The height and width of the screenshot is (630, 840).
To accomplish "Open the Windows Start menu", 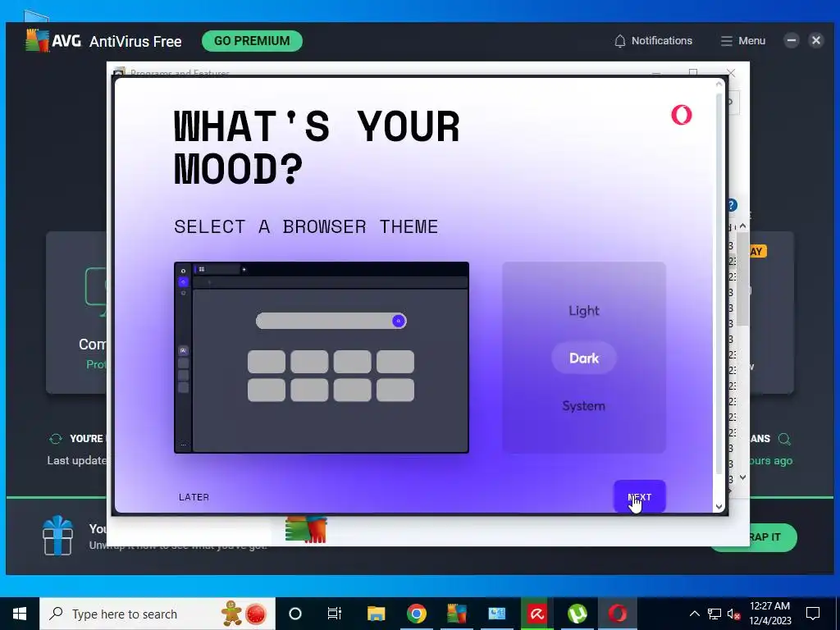I will (20, 614).
